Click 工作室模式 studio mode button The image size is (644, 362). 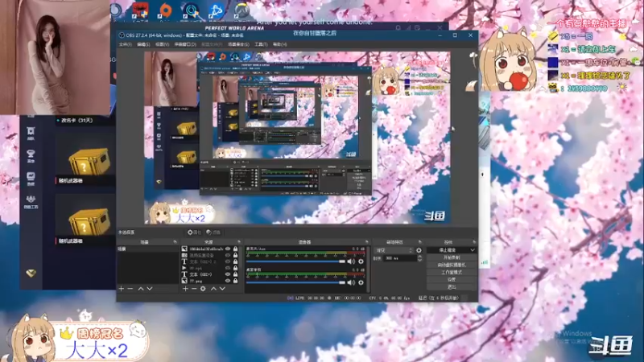[x=452, y=272]
